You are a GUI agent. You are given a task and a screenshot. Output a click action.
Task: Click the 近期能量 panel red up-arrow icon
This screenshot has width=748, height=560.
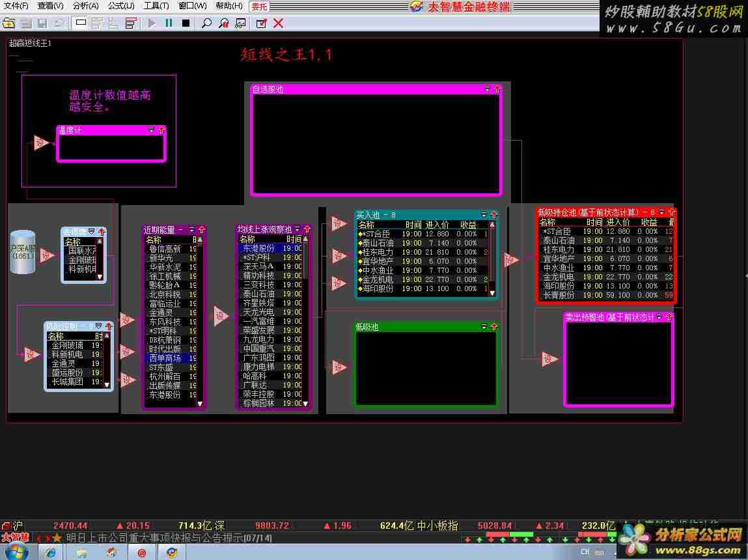tap(202, 229)
